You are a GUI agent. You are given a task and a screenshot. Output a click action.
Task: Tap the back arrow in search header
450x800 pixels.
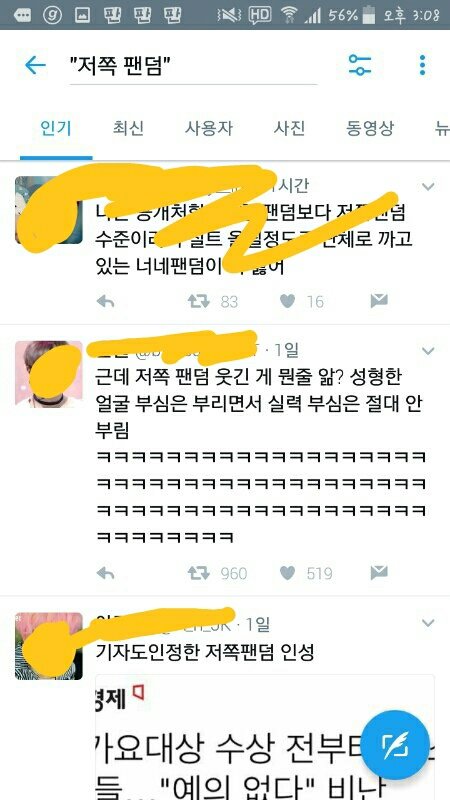coord(35,65)
